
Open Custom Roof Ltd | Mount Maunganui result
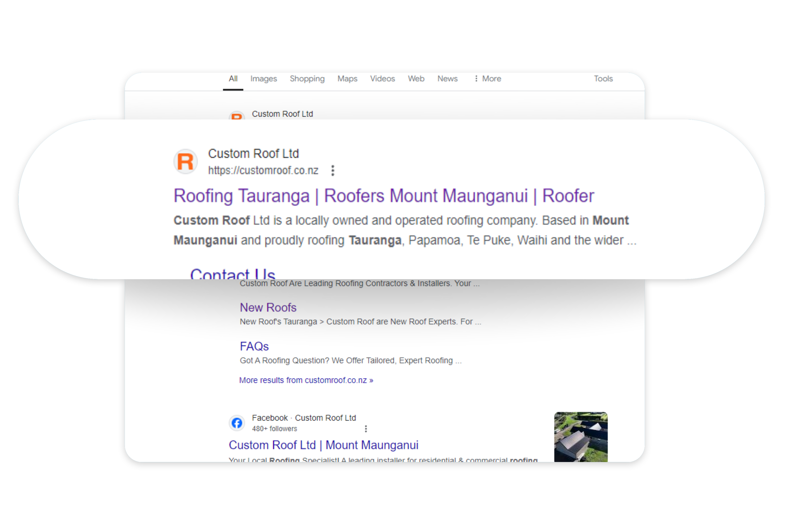pyautogui.click(x=324, y=445)
